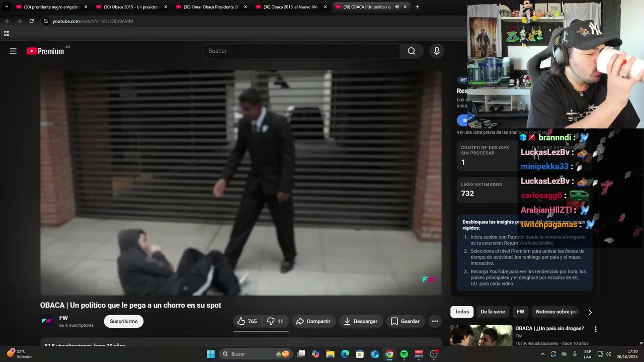The image size is (644, 362).
Task: Open the FW channel name link
Action: 63,318
